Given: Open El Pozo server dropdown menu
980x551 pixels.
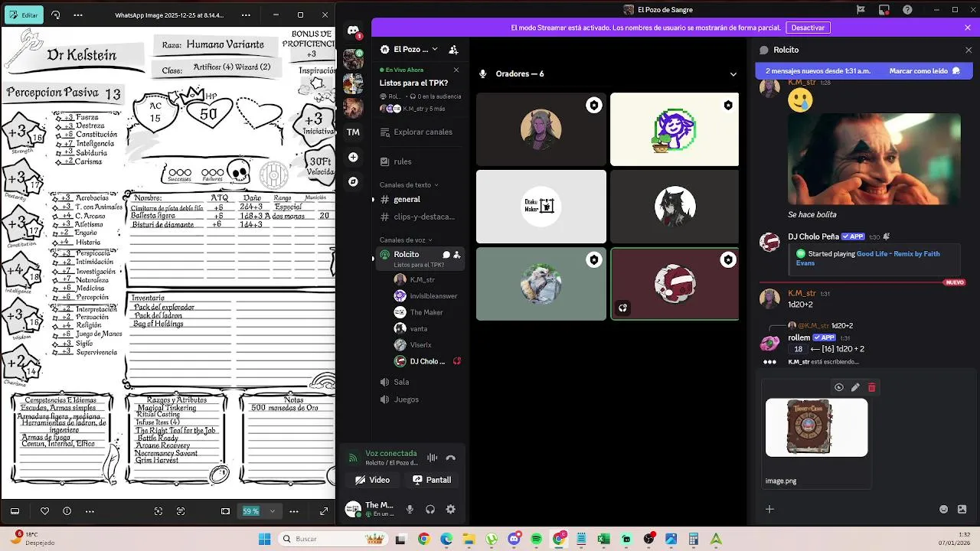Looking at the screenshot, I should coord(434,49).
